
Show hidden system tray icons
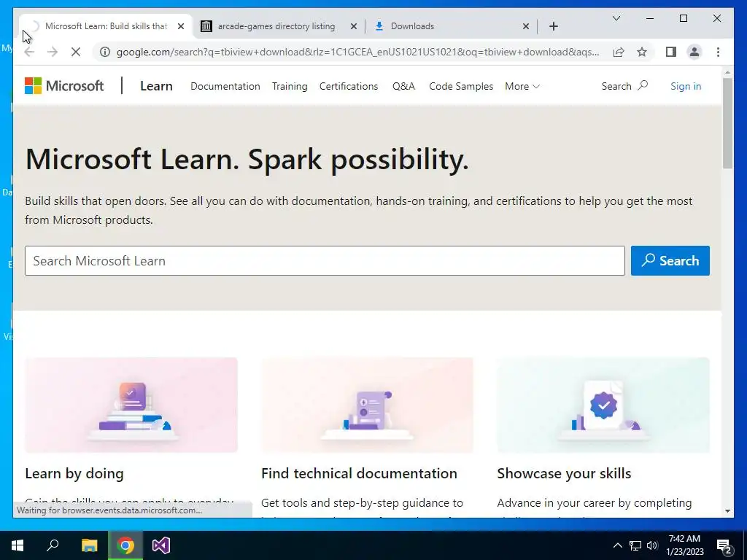(617, 545)
